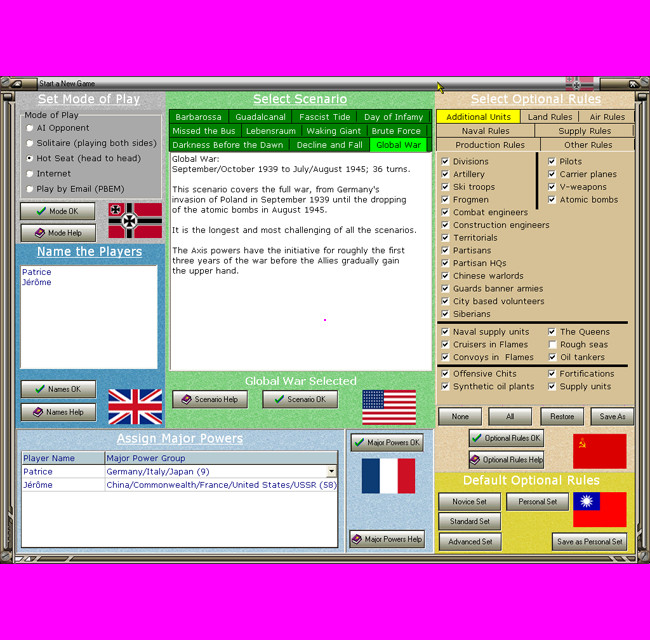Click the Chinese Nationalist flag icon
The image size is (650, 640).
click(x=599, y=509)
